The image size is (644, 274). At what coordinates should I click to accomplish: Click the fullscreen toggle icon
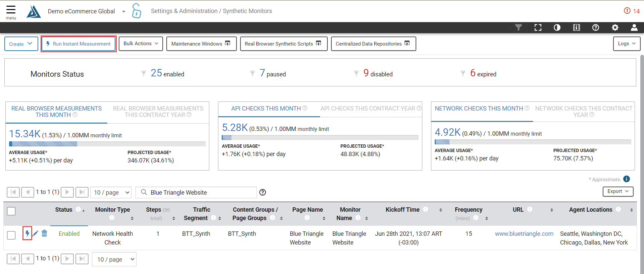[538, 27]
